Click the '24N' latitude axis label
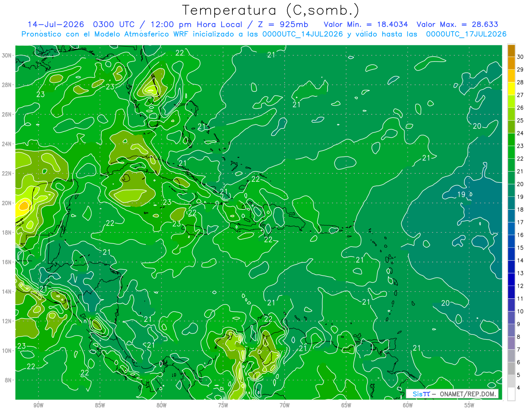Screen dimensions: 532x411 [7, 144]
